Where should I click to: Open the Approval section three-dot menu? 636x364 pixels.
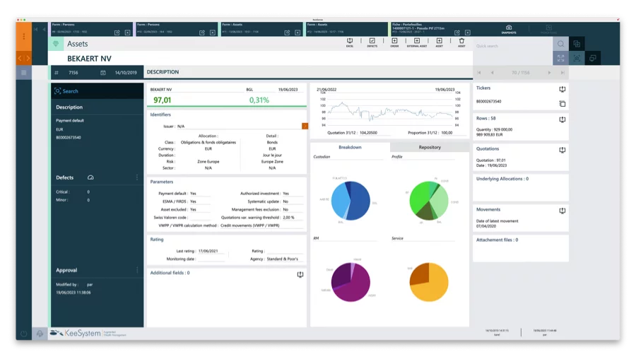click(137, 270)
